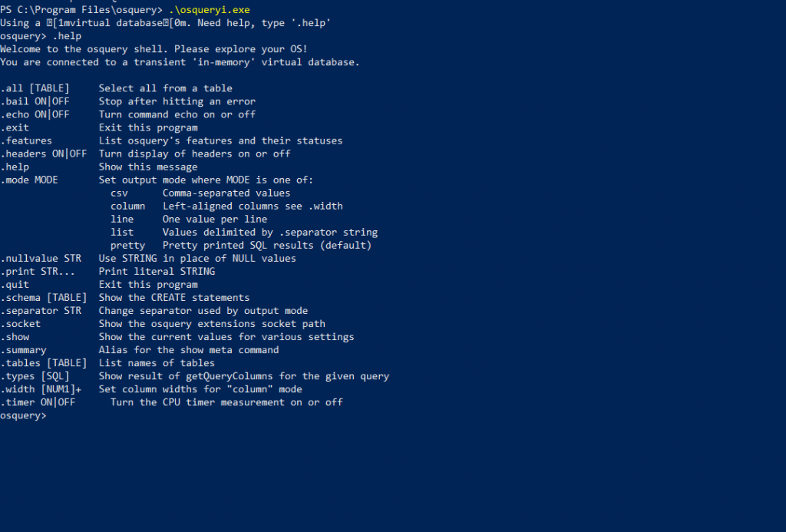Click the csv output mode line
The width and height of the screenshot is (786, 532).
coord(119,193)
